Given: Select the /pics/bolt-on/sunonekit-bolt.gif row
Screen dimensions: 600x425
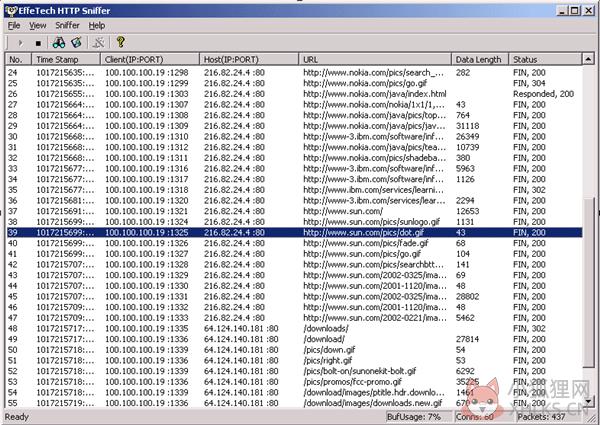Looking at the screenshot, I should [x=295, y=371].
